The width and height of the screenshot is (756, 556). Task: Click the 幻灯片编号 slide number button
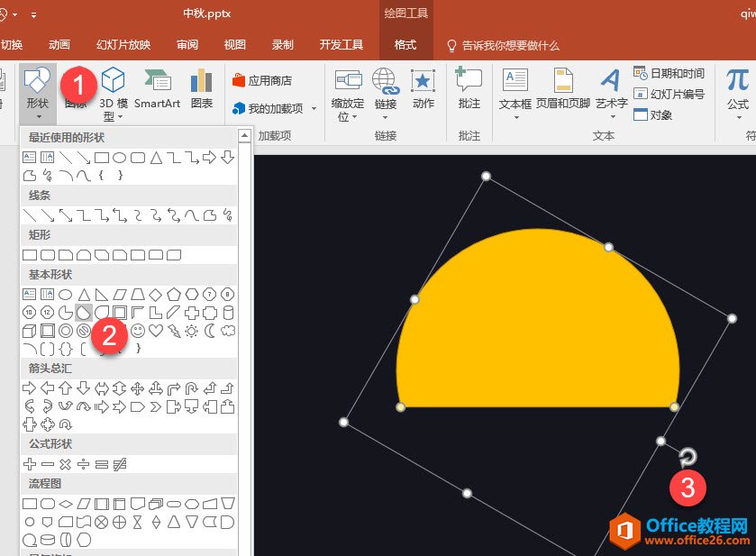pyautogui.click(x=669, y=94)
